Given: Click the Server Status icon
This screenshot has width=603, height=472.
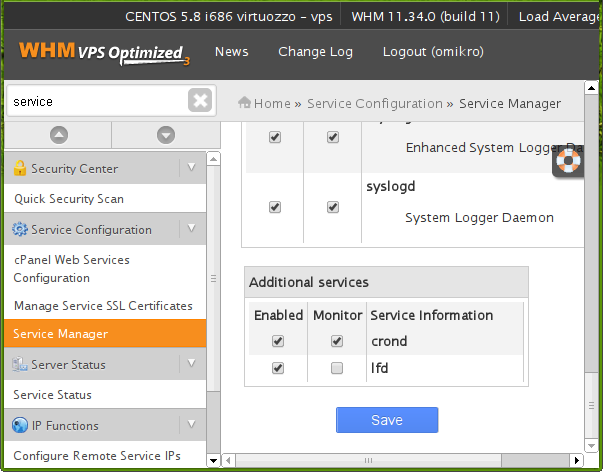Looking at the screenshot, I should click(20, 364).
